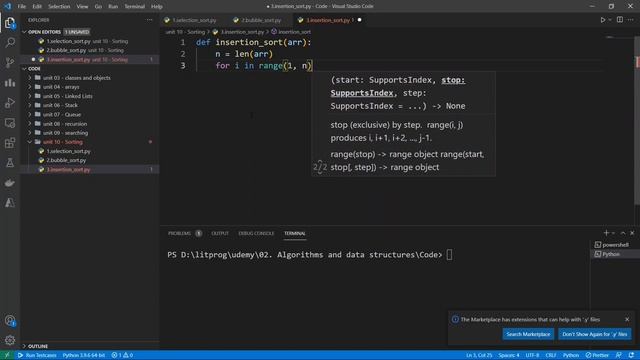
Task: Open new terminal launch profile dropdown
Action: tap(613, 233)
